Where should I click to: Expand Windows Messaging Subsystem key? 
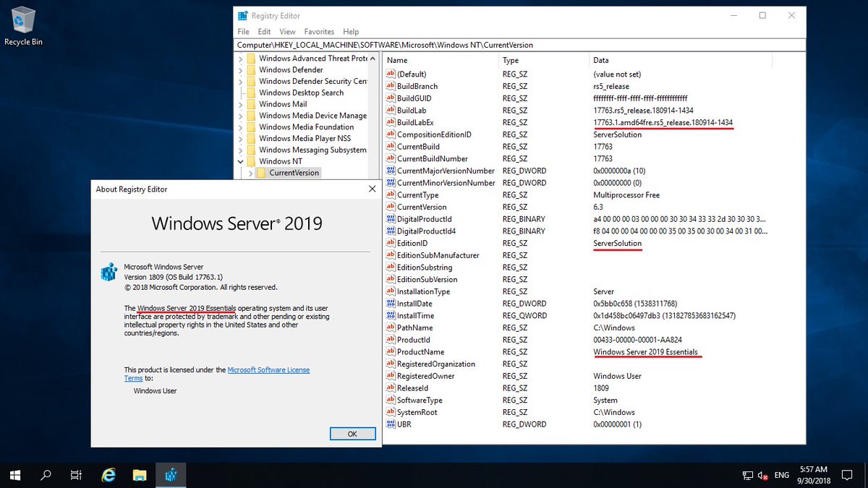click(x=241, y=150)
